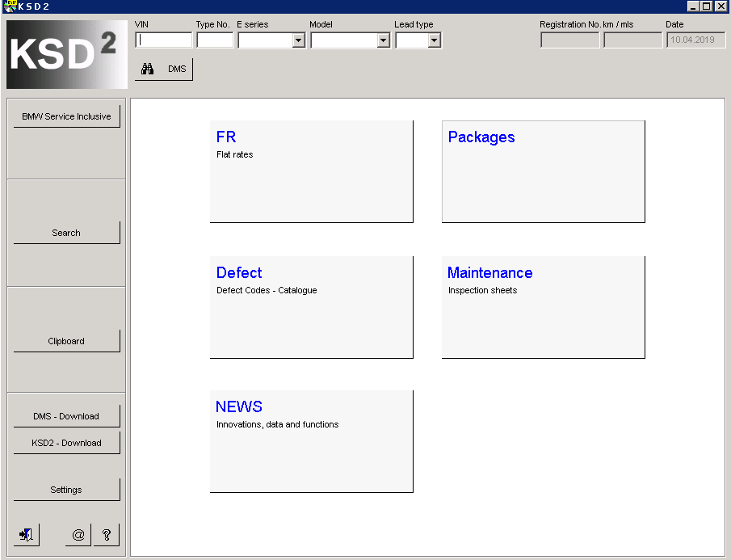Viewport: 731px width, 560px height.
Task: Click the binoculars DMS search button
Action: click(164, 69)
